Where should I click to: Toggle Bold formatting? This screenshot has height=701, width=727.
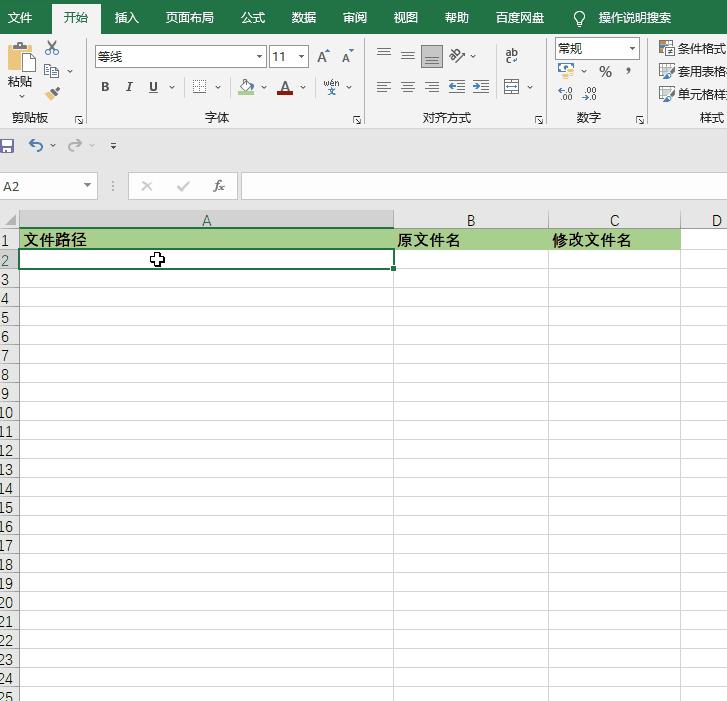point(105,87)
